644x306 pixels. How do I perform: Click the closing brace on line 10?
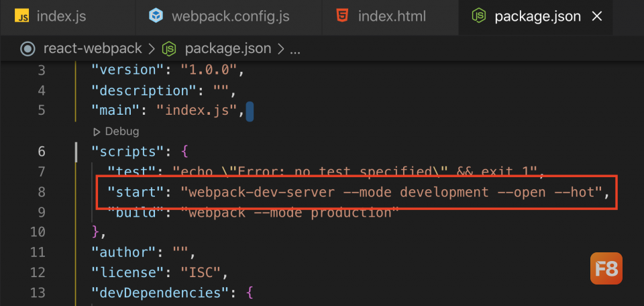click(x=96, y=232)
